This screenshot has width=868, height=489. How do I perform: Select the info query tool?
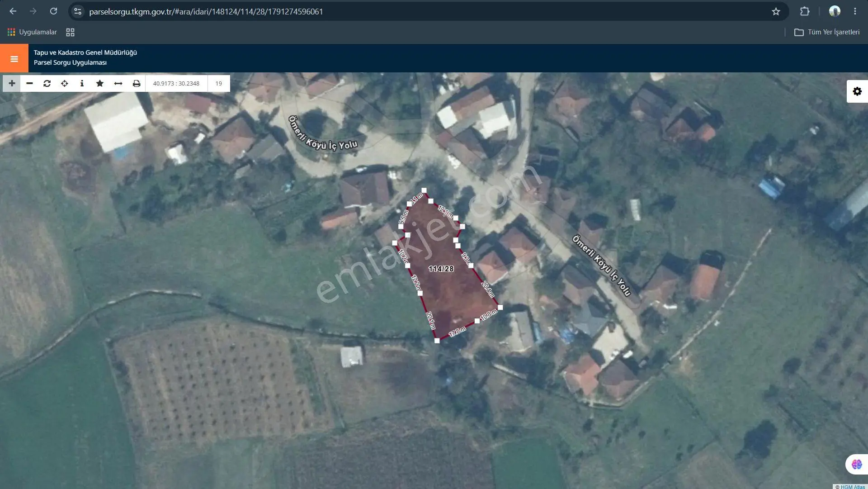82,83
